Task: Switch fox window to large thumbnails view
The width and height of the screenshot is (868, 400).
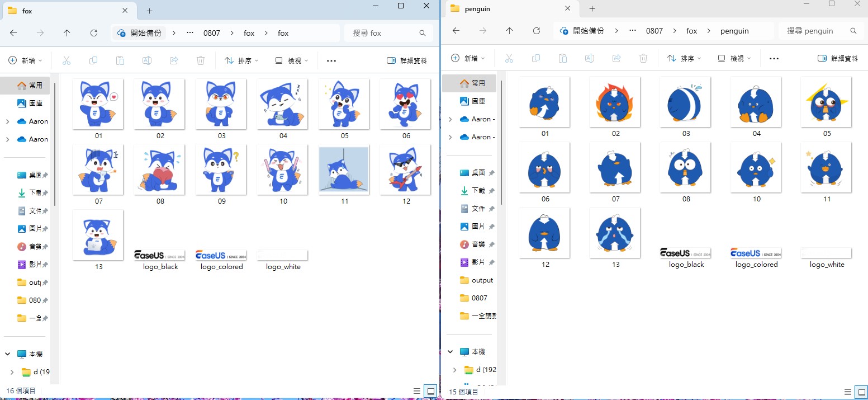Action: tap(430, 391)
